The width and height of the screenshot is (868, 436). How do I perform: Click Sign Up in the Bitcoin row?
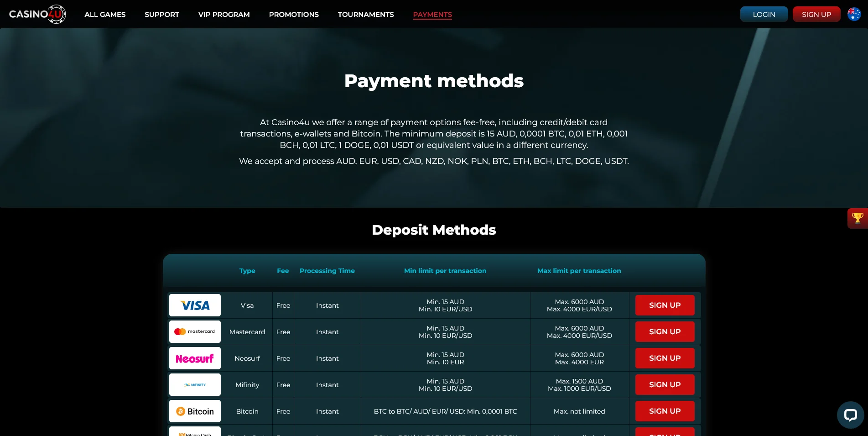click(x=665, y=411)
